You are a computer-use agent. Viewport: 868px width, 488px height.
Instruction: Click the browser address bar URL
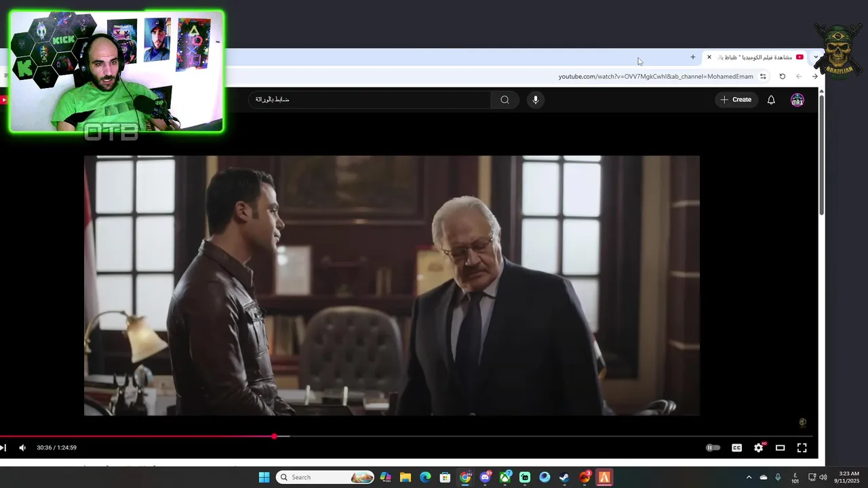656,77
